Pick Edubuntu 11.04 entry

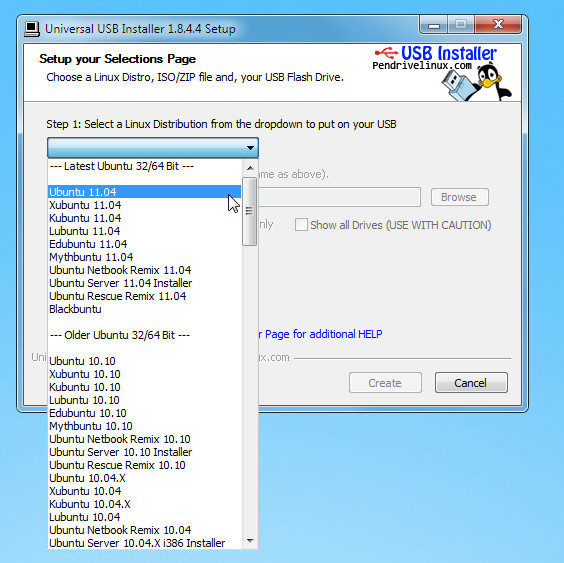144,244
